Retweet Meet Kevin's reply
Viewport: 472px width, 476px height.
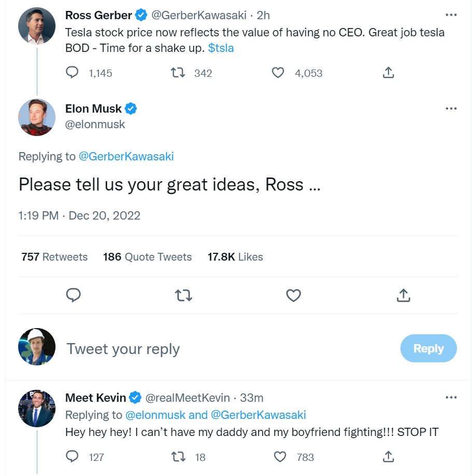[x=179, y=457]
